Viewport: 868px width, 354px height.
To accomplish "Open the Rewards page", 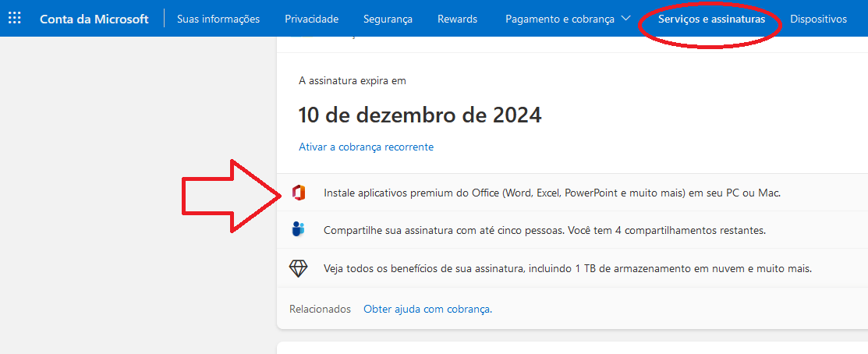I will point(457,19).
